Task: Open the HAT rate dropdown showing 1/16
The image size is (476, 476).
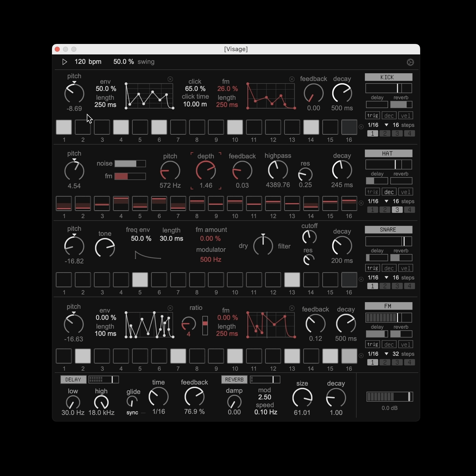Action: 386,201
